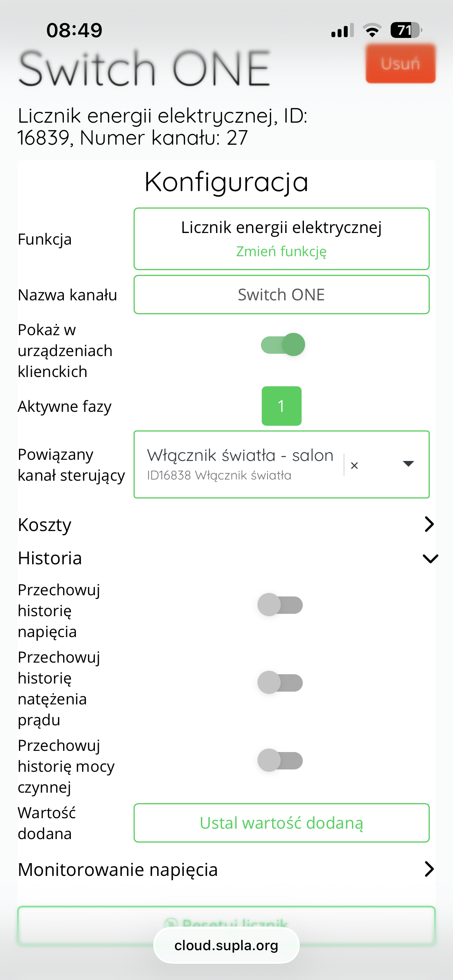Open the Koszty section label
This screenshot has width=453, height=980.
(45, 524)
